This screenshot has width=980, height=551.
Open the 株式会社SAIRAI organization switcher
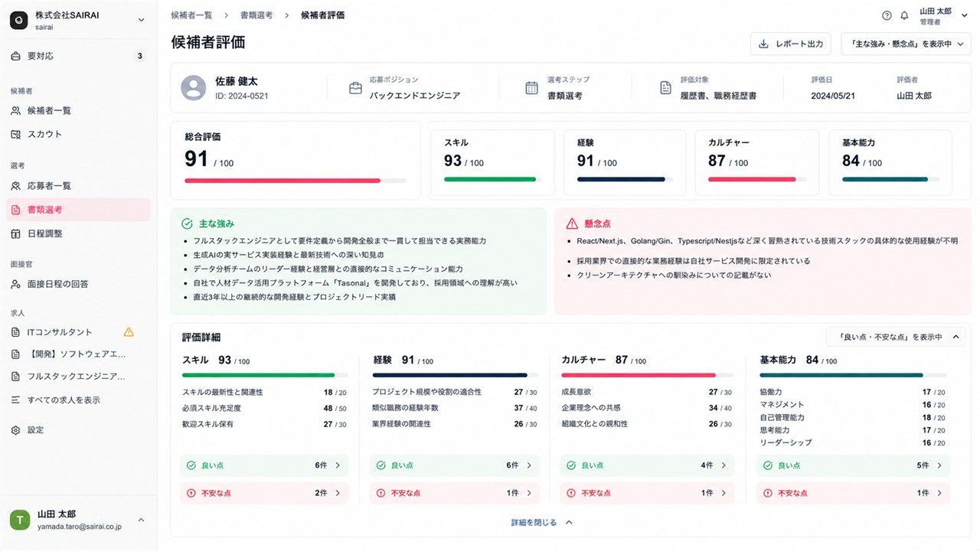tap(77, 21)
